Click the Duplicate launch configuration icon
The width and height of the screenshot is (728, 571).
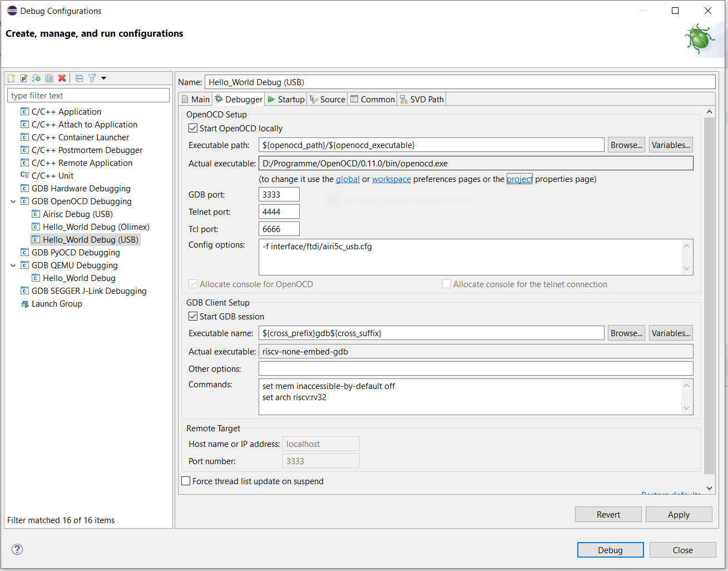pyautogui.click(x=49, y=78)
